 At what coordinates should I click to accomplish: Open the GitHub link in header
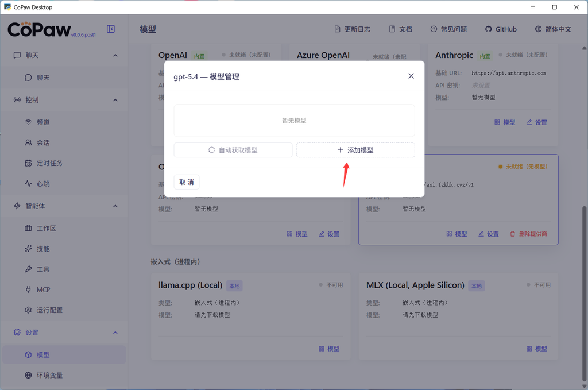coord(501,29)
